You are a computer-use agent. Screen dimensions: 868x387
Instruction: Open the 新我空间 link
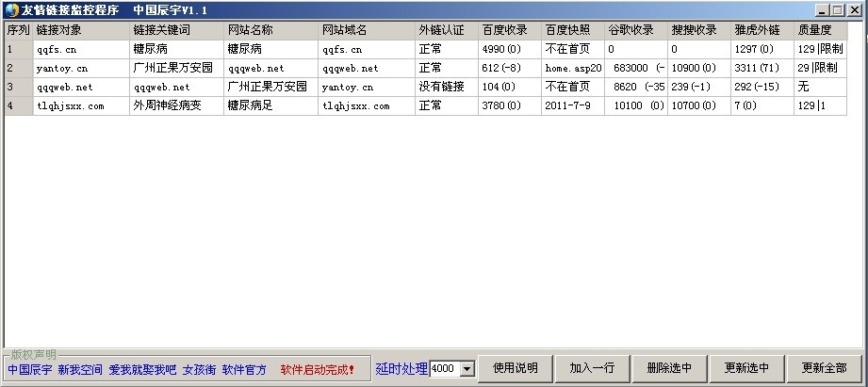pyautogui.click(x=80, y=370)
